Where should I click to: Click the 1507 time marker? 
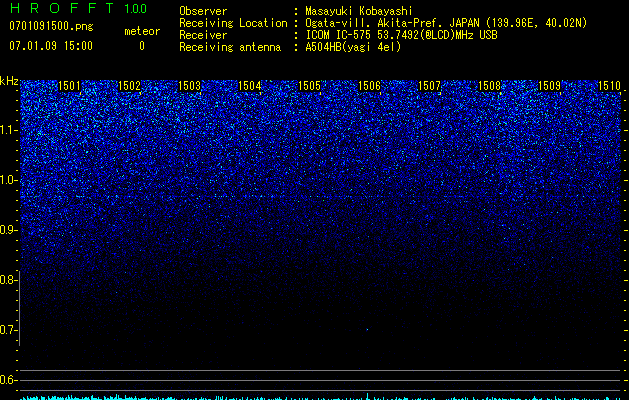tap(430, 86)
